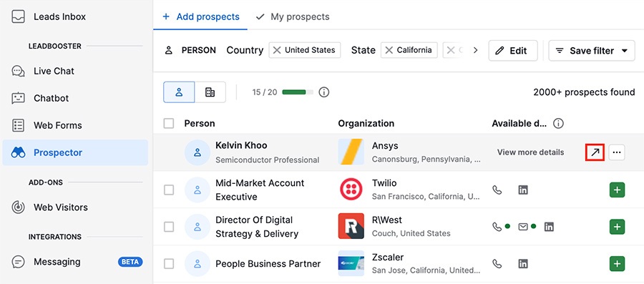This screenshot has height=284, width=644.
Task: Switch to organization view building icon
Action: coord(210,92)
